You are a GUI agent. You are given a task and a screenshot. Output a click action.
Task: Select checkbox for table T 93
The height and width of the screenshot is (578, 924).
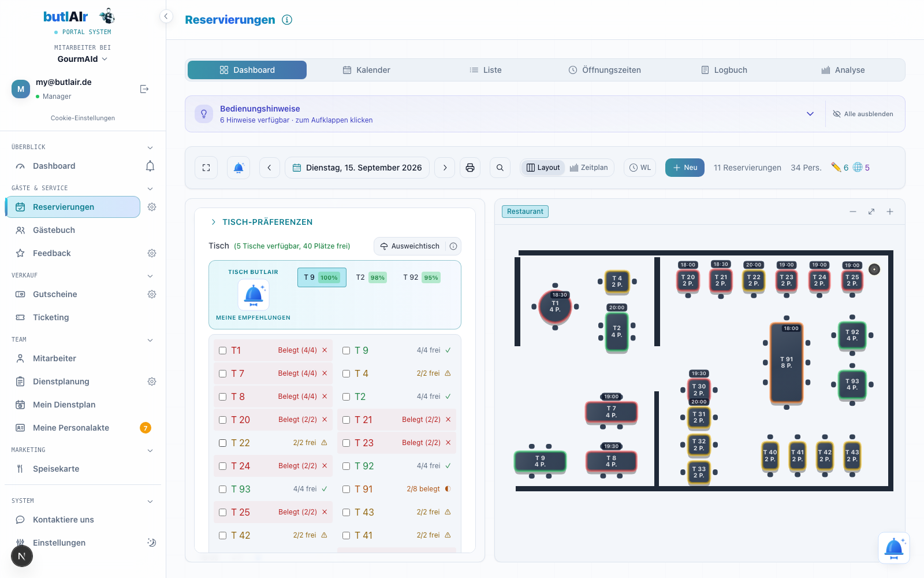coord(222,489)
